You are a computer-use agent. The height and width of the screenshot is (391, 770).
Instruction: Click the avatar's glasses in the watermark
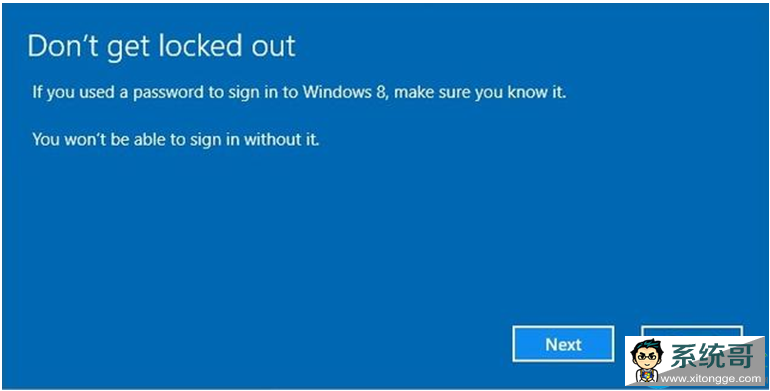coord(647,359)
